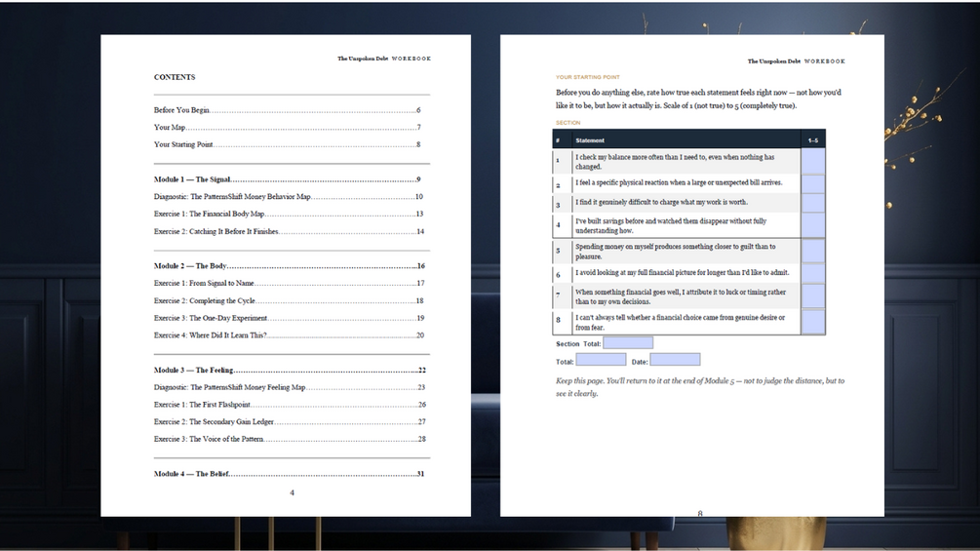Select 'Exercise 2: The Secondary Gain Ledger' entry
This screenshot has height=551, width=980.
pos(290,421)
